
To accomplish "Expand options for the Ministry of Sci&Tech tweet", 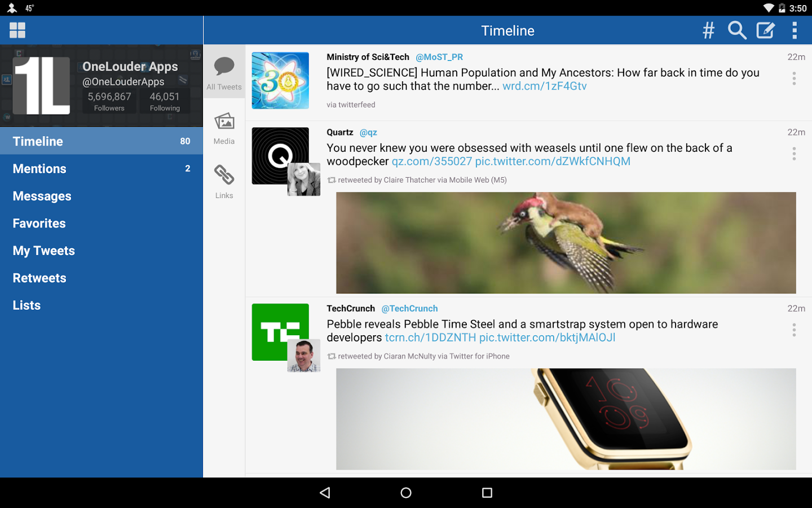I will tap(794, 78).
